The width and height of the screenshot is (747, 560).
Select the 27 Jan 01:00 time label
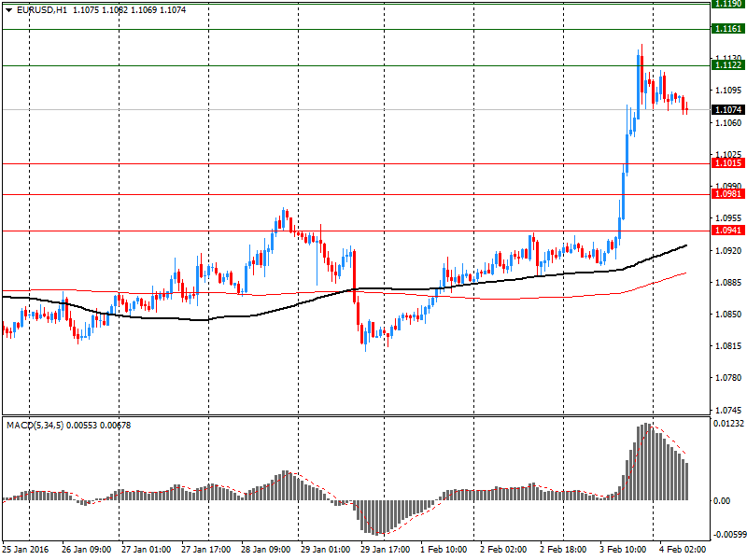click(146, 550)
